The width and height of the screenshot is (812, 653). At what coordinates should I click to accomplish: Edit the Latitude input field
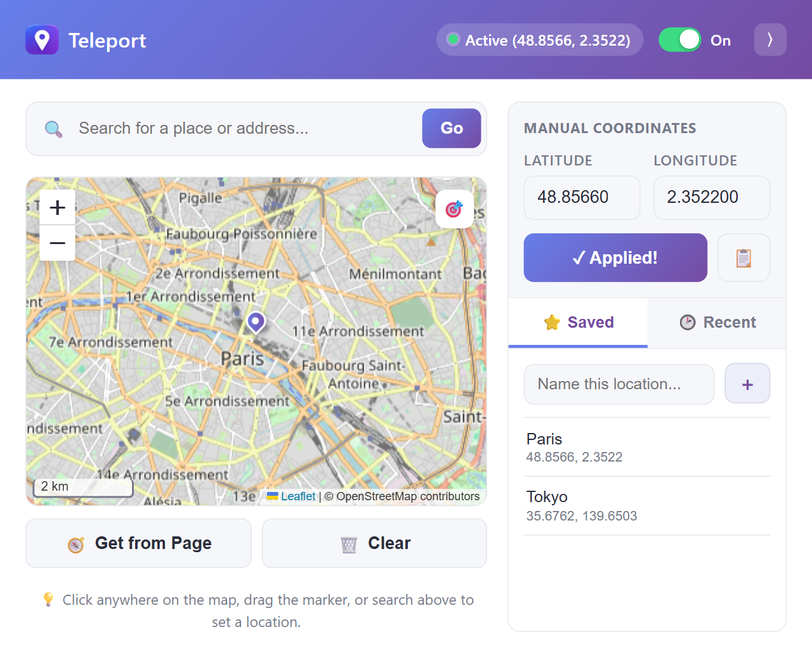582,197
